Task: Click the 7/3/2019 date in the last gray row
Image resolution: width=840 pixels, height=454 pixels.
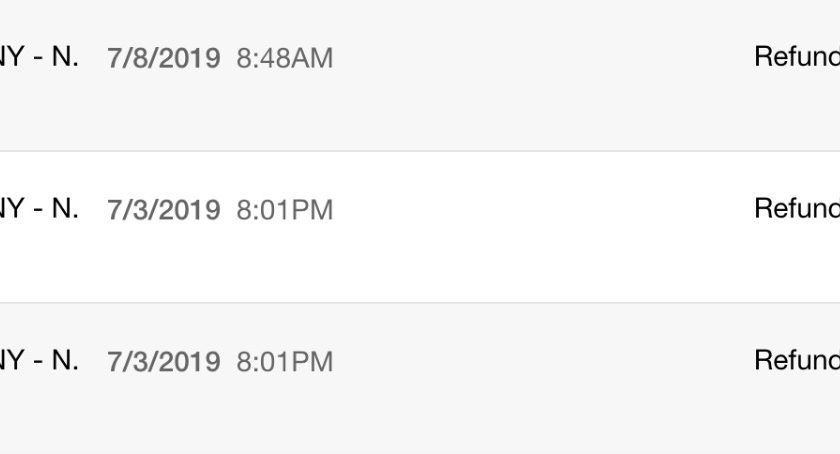Action: 164,361
